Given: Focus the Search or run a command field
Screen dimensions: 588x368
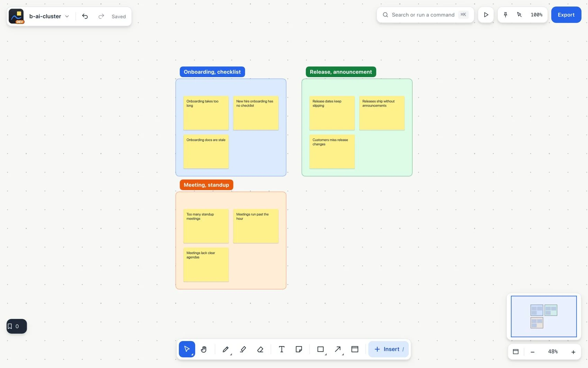Looking at the screenshot, I should 425,15.
